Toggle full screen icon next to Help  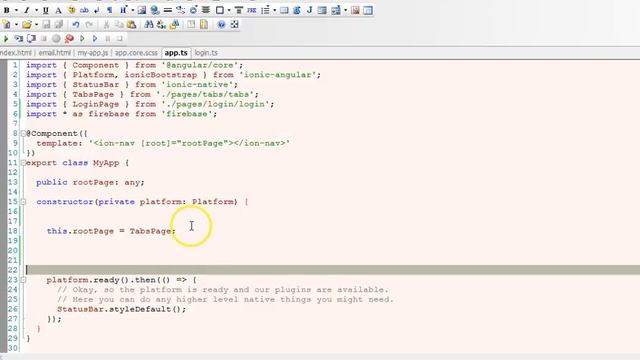click(235, 24)
